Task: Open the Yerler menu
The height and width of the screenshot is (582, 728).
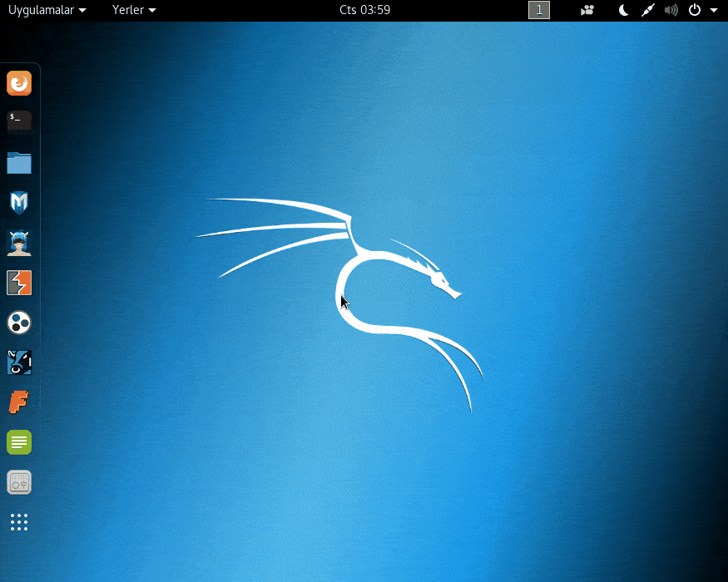Action: pyautogui.click(x=134, y=10)
